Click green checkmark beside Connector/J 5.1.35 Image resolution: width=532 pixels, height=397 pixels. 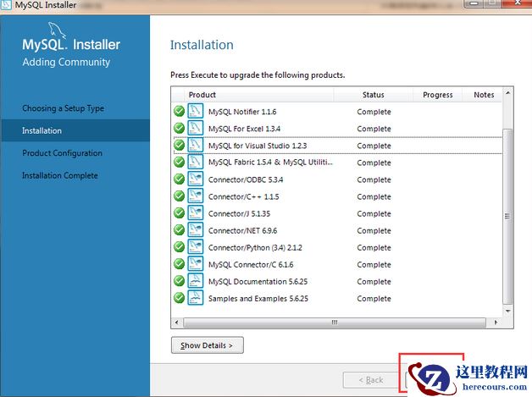(x=179, y=213)
